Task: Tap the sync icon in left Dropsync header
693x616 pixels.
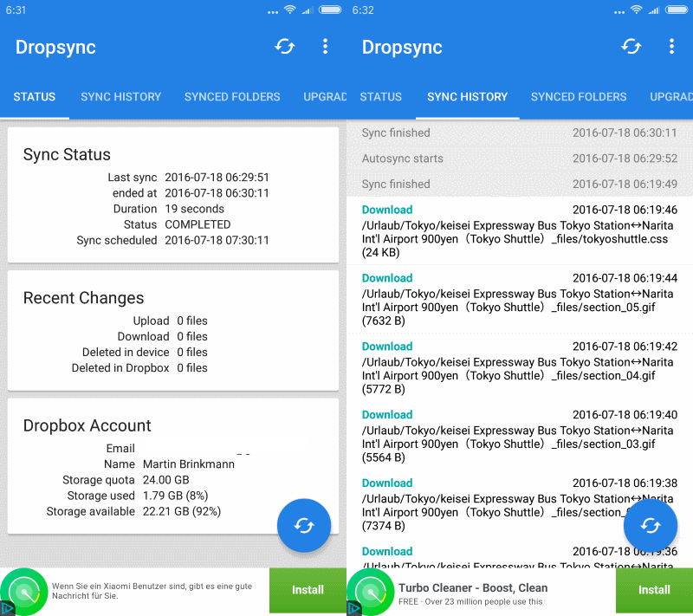Action: [x=285, y=47]
